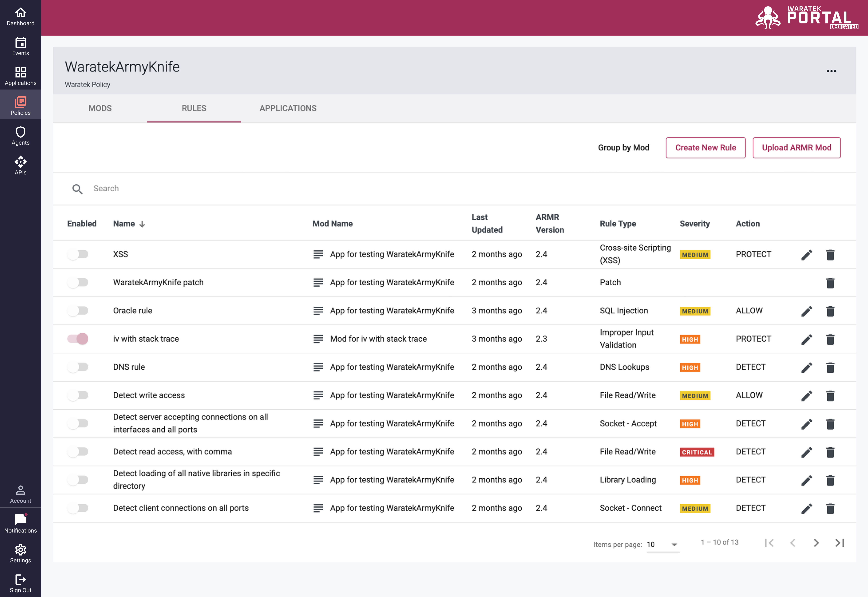Click the Last Updated column header

pos(487,224)
